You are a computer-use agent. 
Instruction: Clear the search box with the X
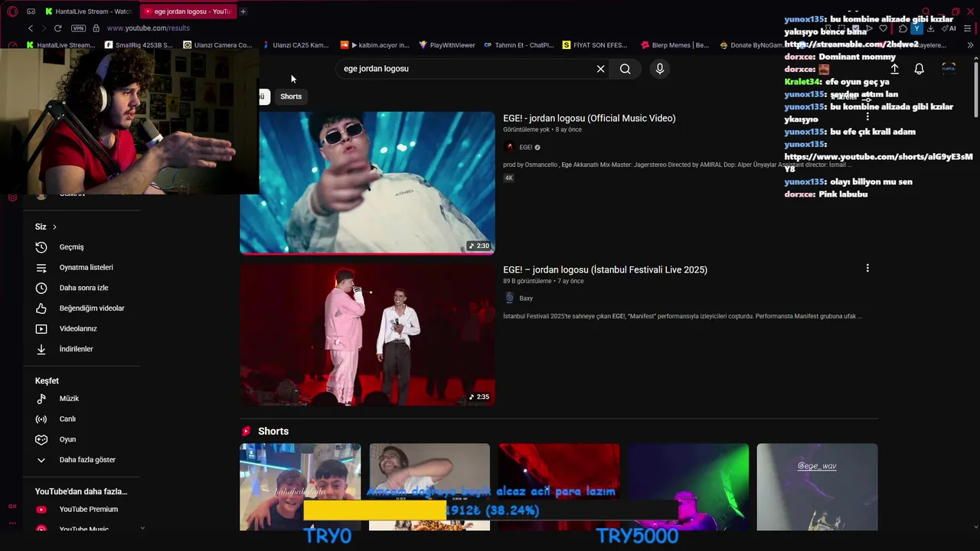601,69
